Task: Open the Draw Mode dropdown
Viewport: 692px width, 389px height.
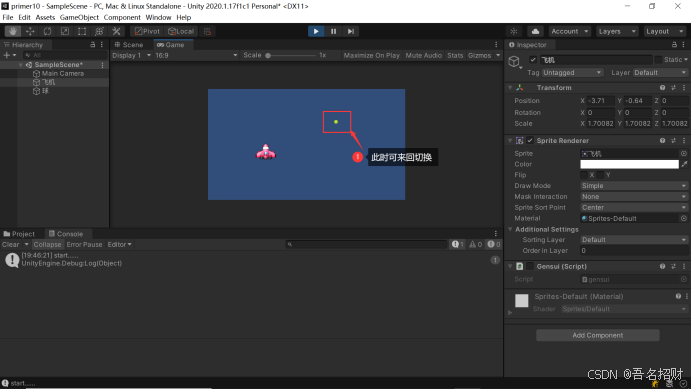Action: (634, 186)
